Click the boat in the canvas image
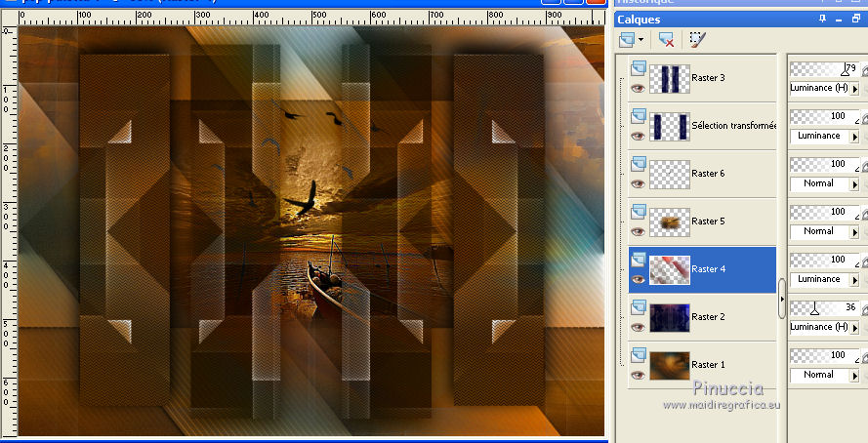Image resolution: width=868 pixels, height=443 pixels. [325, 289]
